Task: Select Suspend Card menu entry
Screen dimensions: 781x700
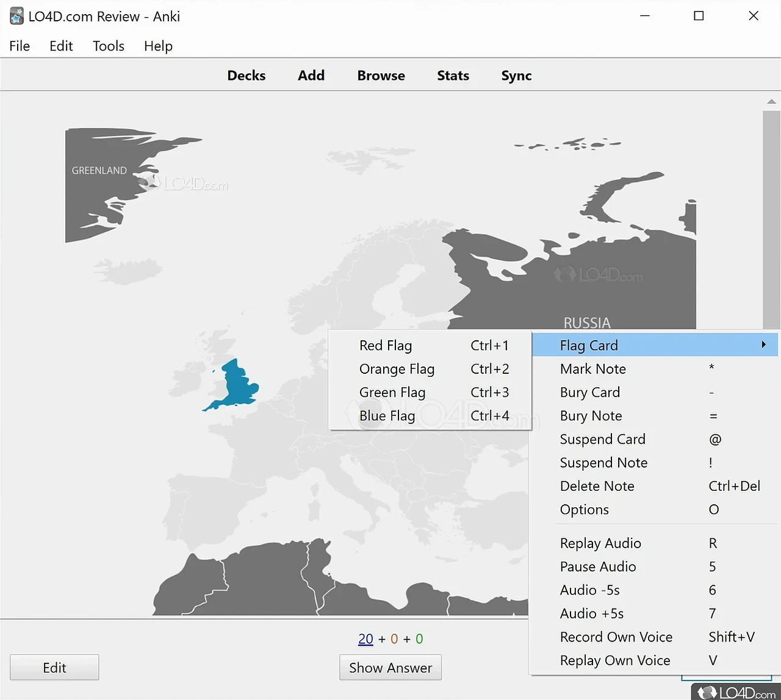Action: click(655, 440)
